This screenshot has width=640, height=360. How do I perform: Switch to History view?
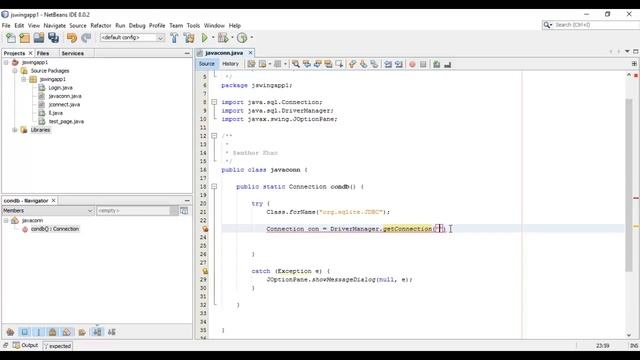230,64
